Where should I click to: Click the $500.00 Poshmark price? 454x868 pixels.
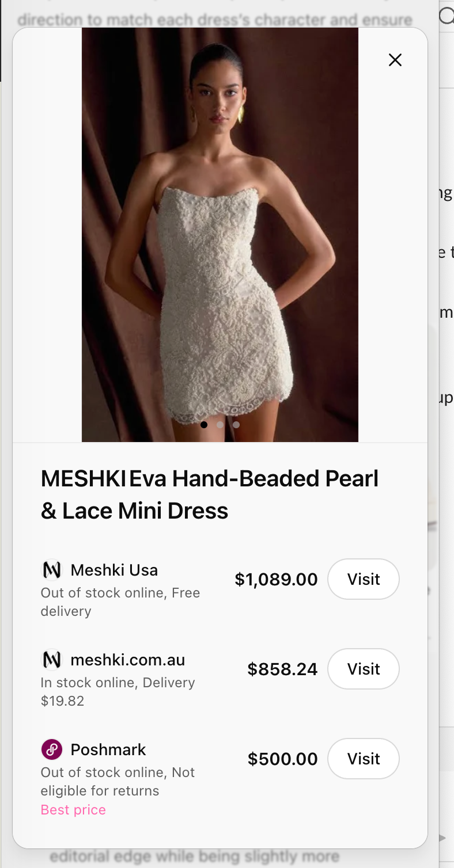coord(282,759)
